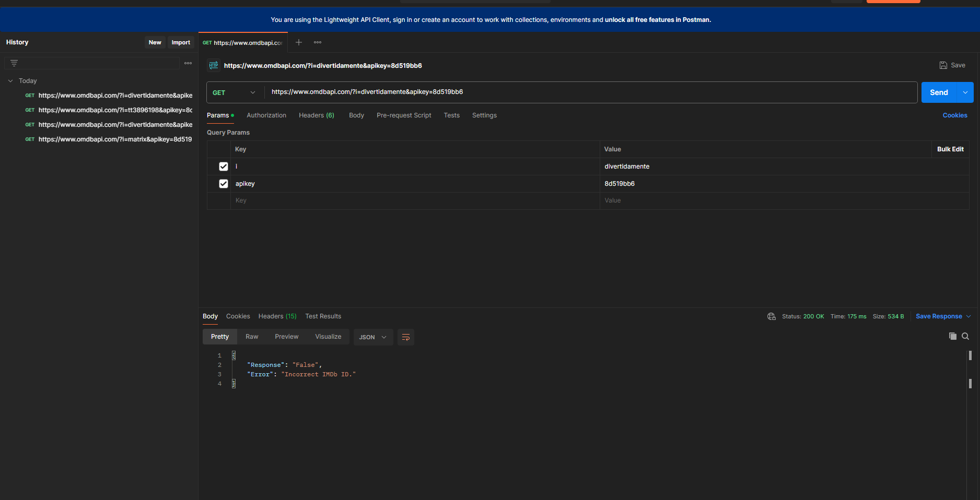The width and height of the screenshot is (980, 500).
Task: Search inside the response body
Action: pyautogui.click(x=965, y=336)
